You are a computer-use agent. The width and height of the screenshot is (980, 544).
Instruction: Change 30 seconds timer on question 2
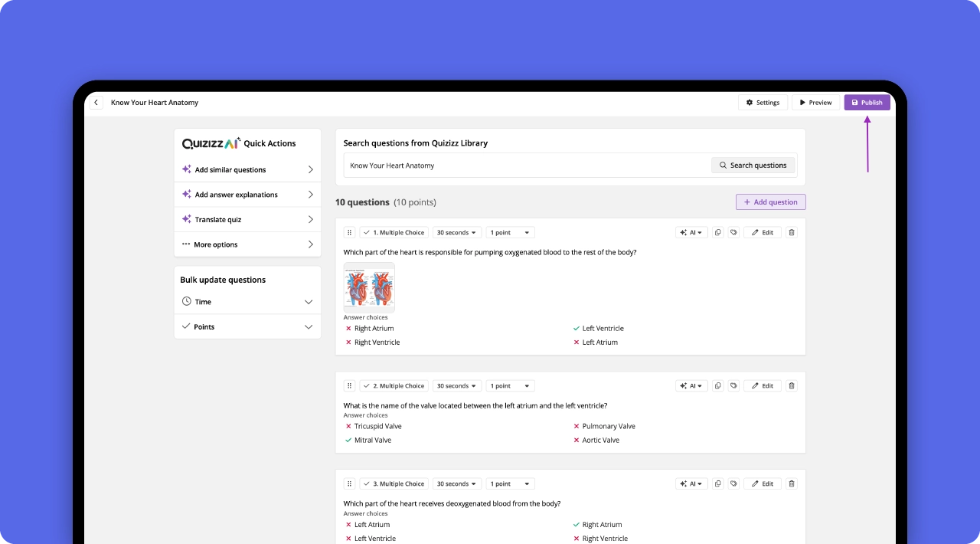click(x=457, y=385)
